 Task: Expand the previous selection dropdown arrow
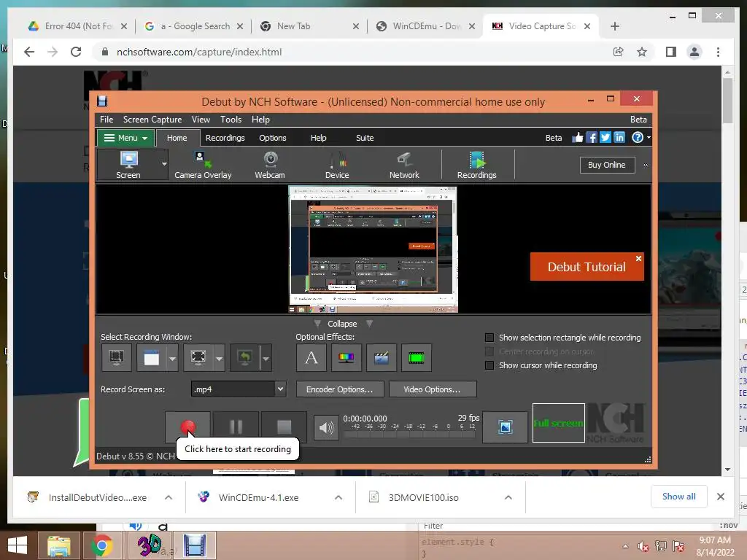point(266,358)
